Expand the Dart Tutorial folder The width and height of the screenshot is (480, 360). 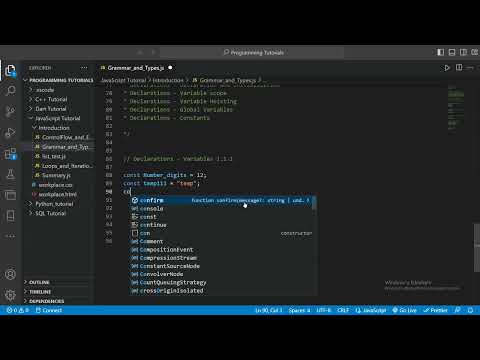point(59,109)
